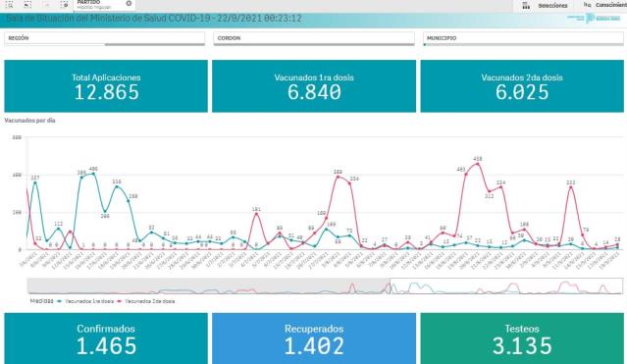The width and height of the screenshot is (627, 364).
Task: Open the MUNICIPIO filter list
Action: (x=523, y=38)
